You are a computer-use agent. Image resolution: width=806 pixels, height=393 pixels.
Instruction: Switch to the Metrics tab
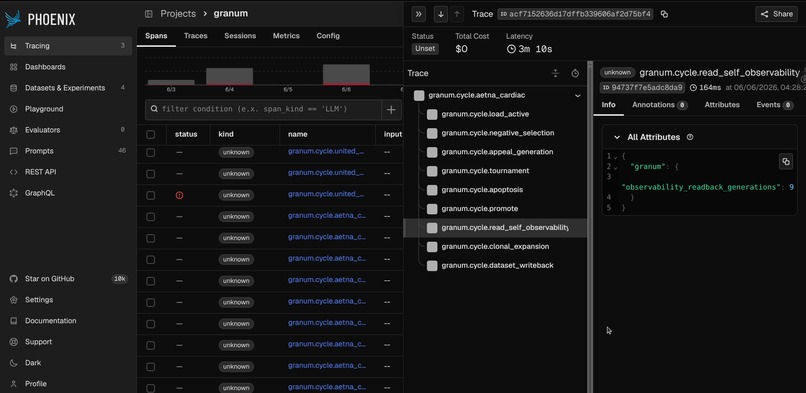[286, 36]
